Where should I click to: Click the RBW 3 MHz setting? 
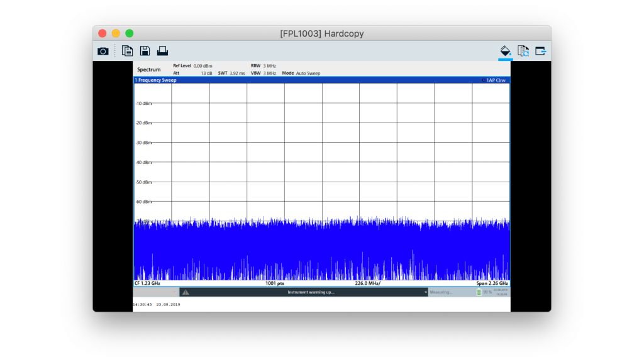click(x=264, y=65)
